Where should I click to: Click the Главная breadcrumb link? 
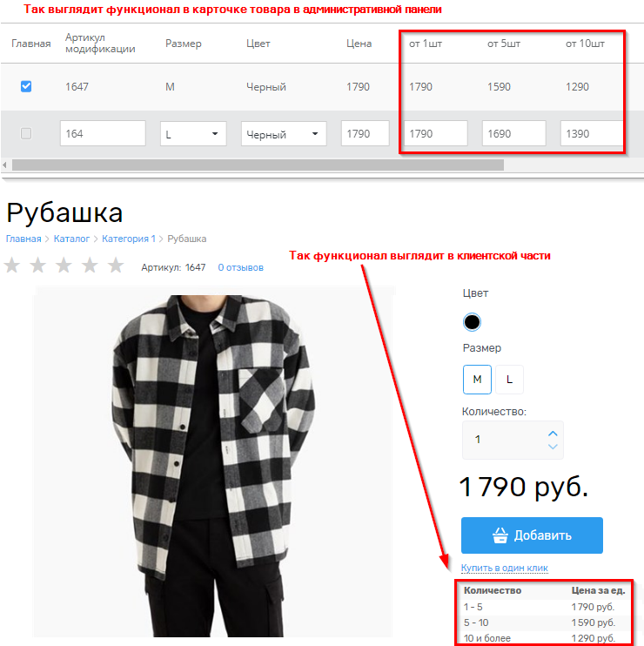coord(23,239)
